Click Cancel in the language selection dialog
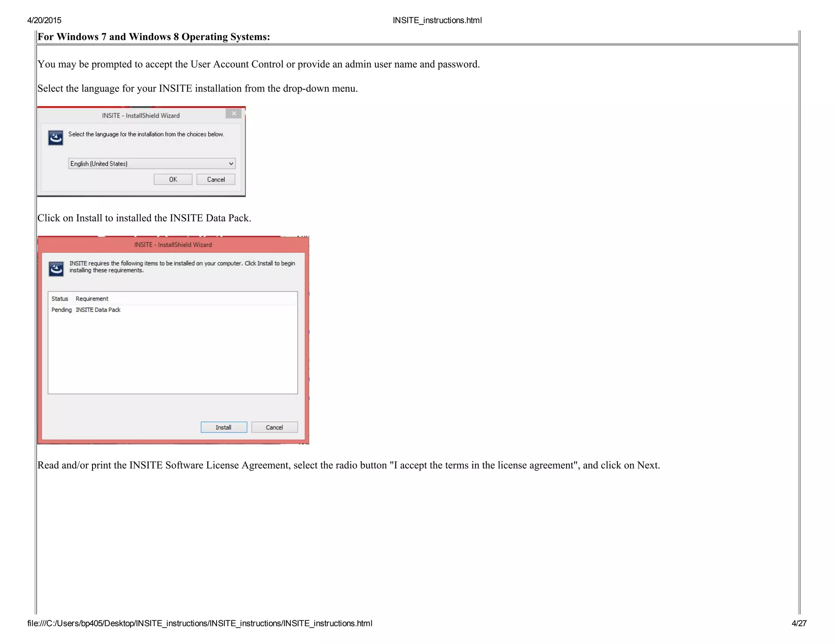 (x=216, y=180)
